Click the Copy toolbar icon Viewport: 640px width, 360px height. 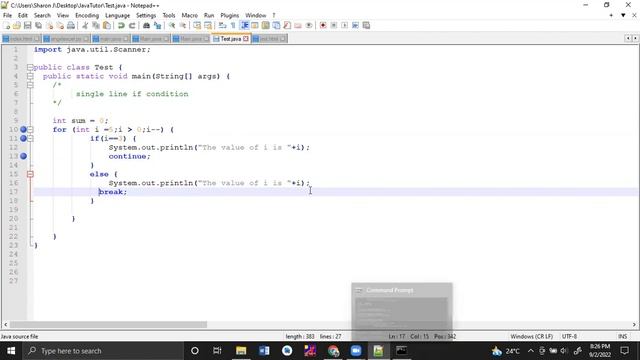point(96,25)
